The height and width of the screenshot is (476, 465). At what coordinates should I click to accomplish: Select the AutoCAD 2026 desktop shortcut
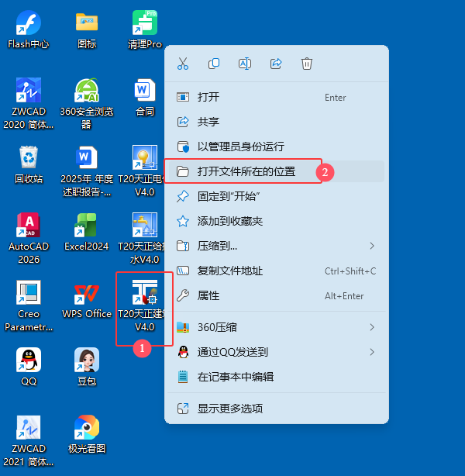(28, 238)
